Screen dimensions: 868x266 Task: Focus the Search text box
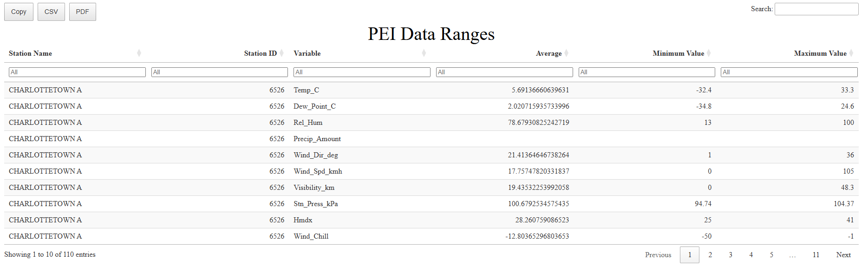pyautogui.click(x=816, y=9)
